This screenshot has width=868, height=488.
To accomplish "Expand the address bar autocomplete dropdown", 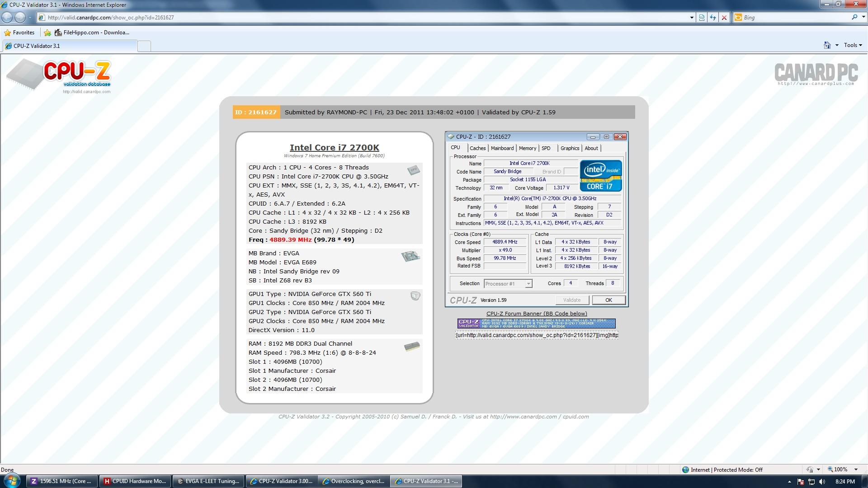I will [692, 18].
